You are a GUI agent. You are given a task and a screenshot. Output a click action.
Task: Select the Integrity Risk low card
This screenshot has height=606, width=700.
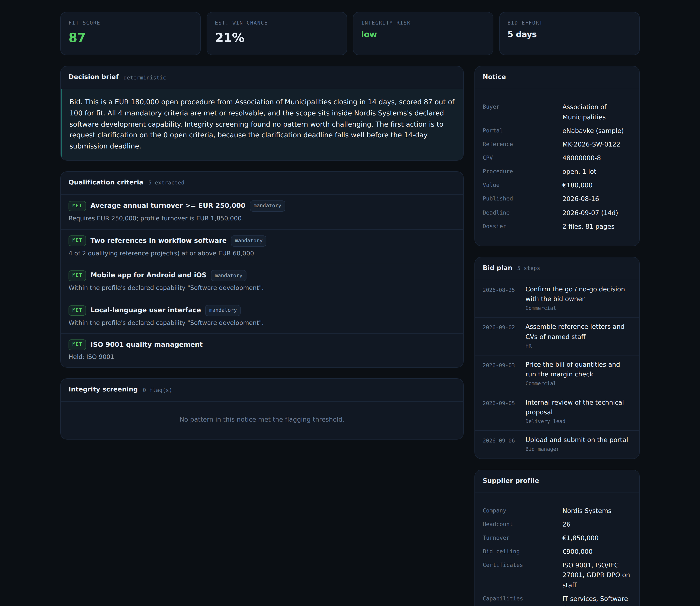click(423, 34)
